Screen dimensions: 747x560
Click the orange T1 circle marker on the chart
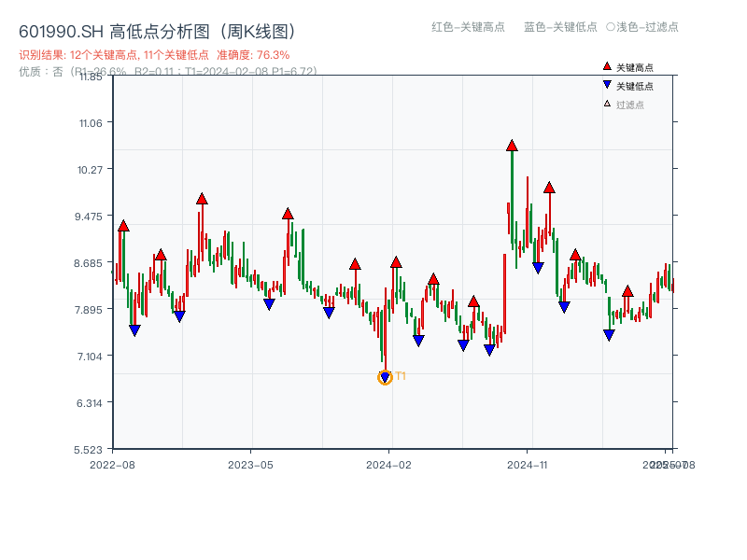(x=385, y=377)
